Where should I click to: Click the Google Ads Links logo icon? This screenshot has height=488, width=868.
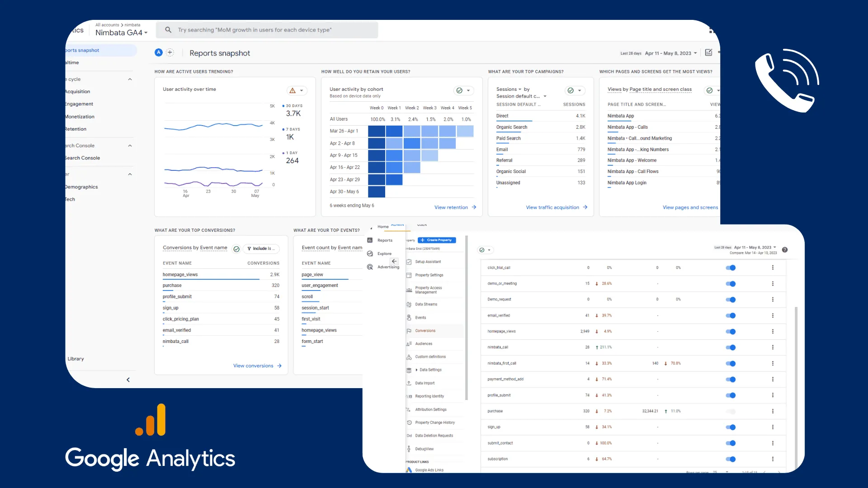tap(409, 470)
